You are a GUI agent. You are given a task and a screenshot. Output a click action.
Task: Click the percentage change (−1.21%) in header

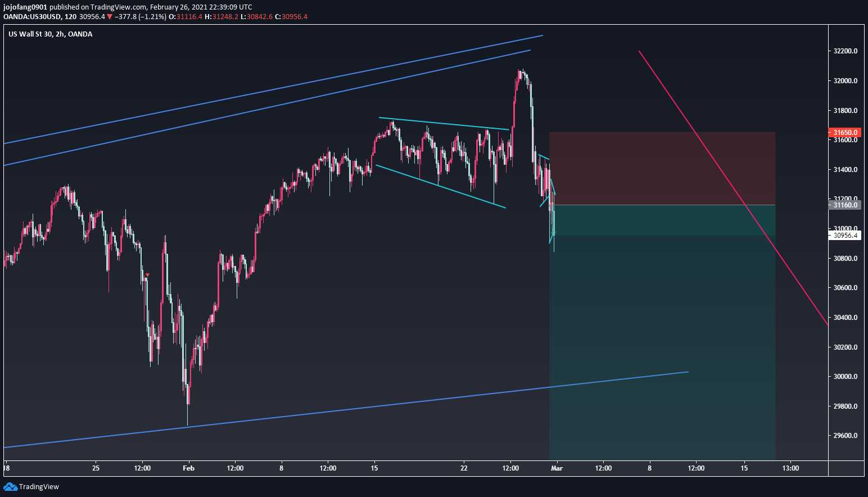[x=153, y=17]
